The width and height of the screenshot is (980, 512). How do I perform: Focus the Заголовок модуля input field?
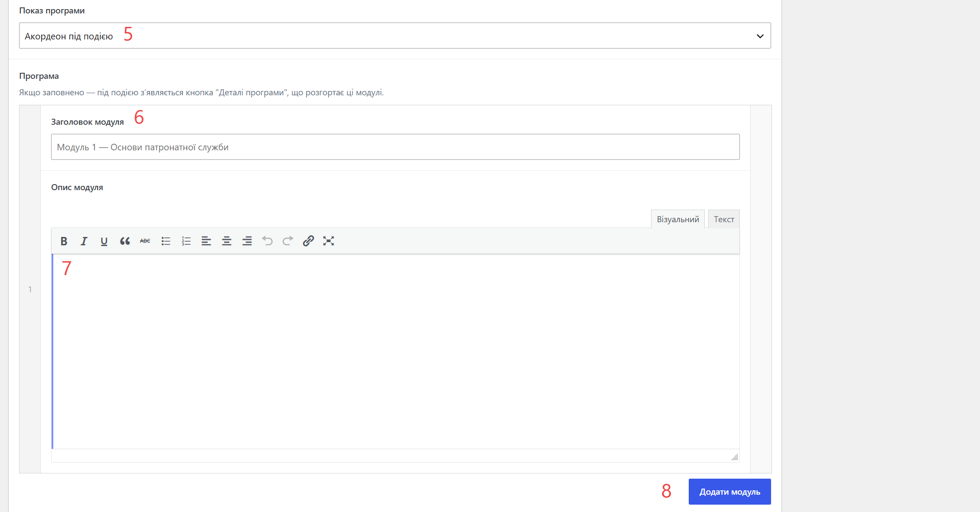click(x=395, y=147)
